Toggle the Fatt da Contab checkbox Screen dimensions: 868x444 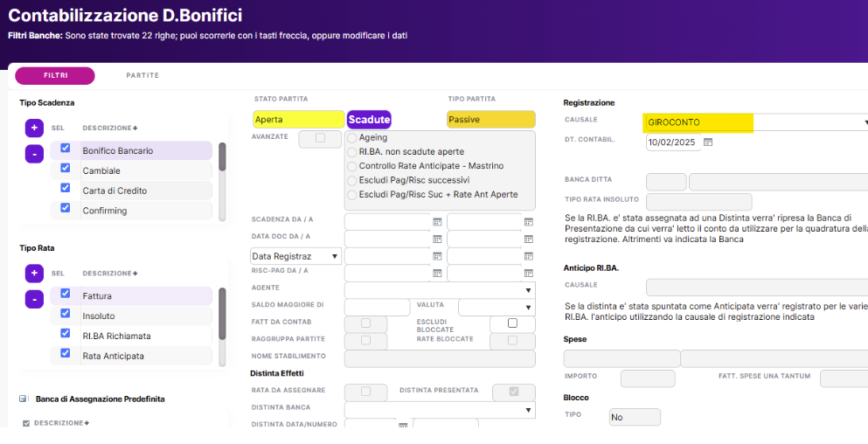365,323
